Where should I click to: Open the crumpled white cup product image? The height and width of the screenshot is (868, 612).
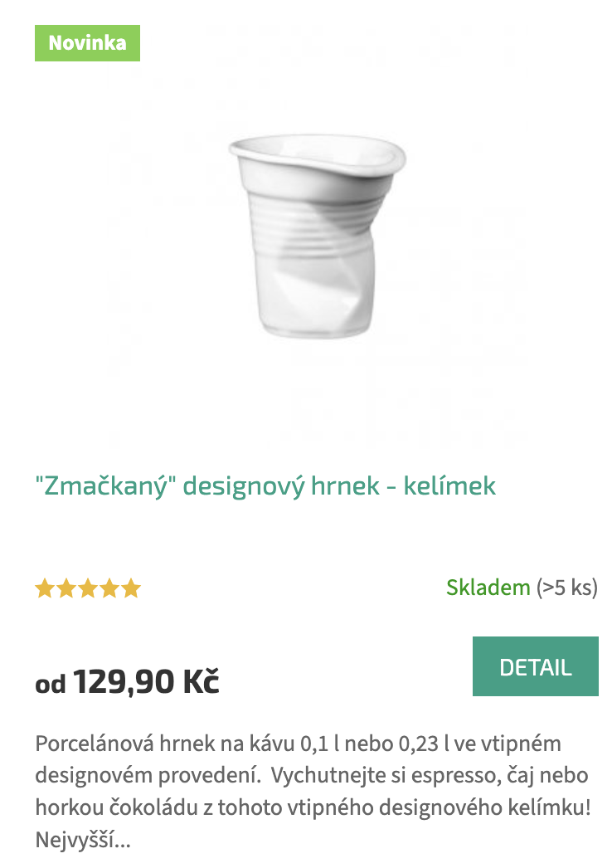(x=317, y=236)
